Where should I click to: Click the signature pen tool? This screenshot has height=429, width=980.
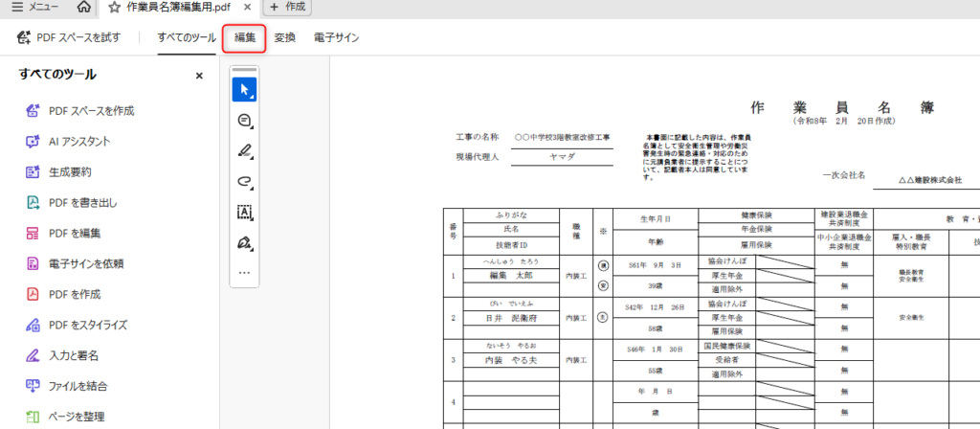[244, 242]
